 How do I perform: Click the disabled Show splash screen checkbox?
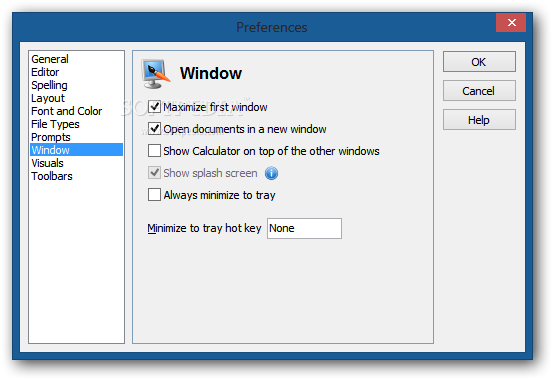tap(154, 173)
